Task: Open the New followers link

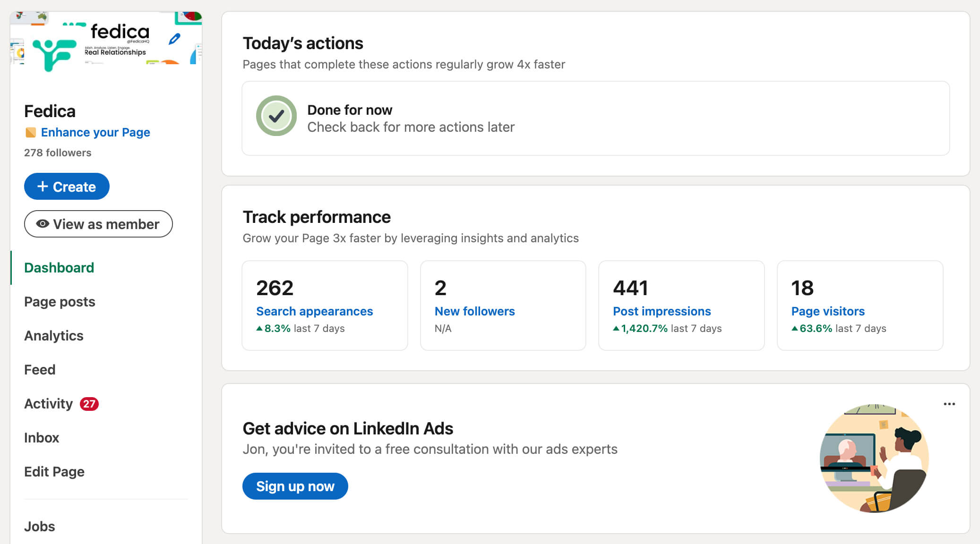Action: click(x=474, y=311)
